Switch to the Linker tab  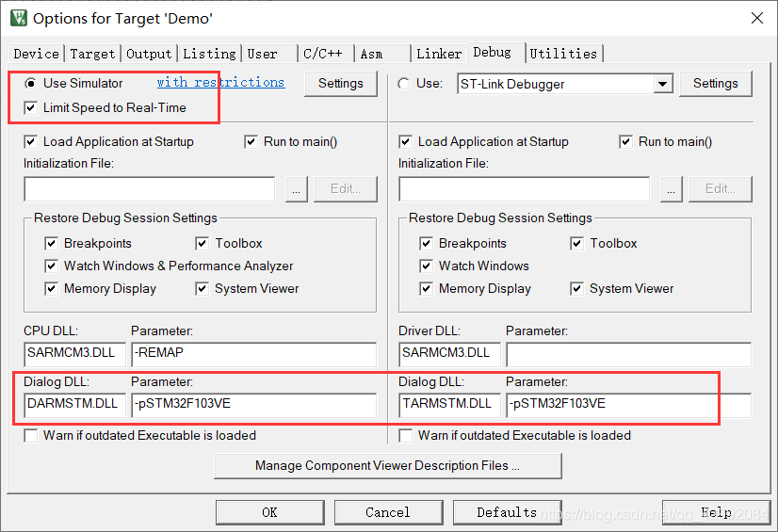tap(439, 54)
